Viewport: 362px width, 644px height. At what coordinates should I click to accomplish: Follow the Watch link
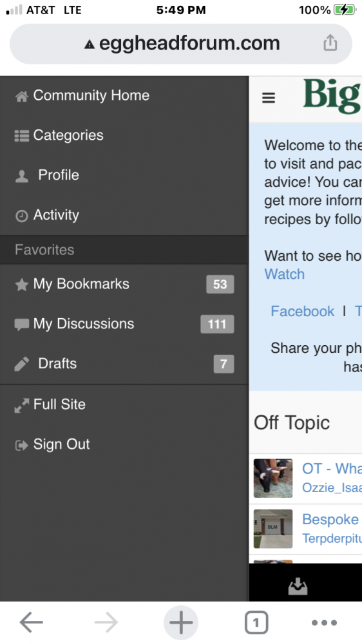[284, 274]
